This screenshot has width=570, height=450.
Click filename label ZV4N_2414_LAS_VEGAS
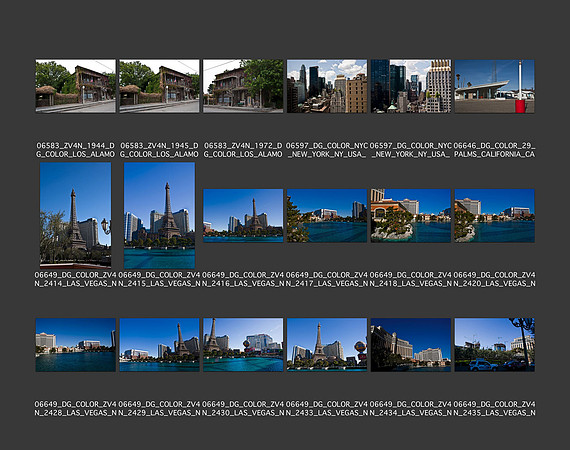click(x=76, y=279)
